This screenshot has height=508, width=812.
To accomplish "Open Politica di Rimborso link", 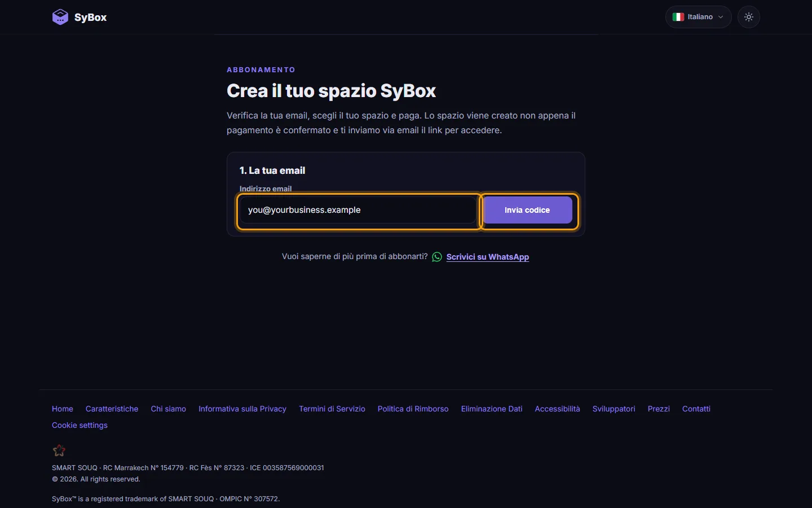I will pyautogui.click(x=413, y=409).
